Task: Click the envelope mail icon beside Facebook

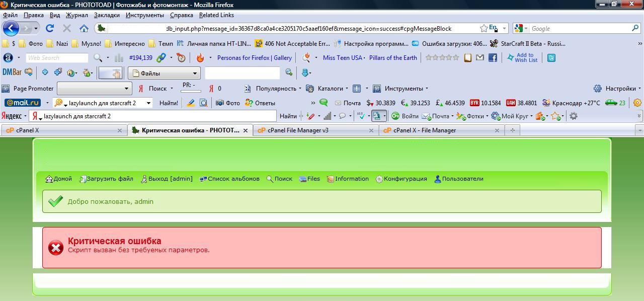Action: tap(480, 58)
